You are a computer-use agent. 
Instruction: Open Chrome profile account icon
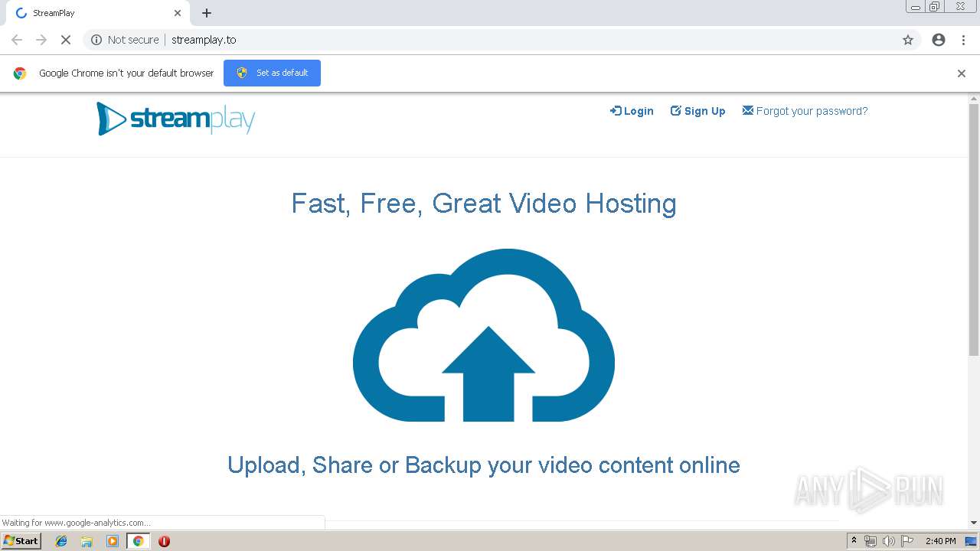coord(939,40)
